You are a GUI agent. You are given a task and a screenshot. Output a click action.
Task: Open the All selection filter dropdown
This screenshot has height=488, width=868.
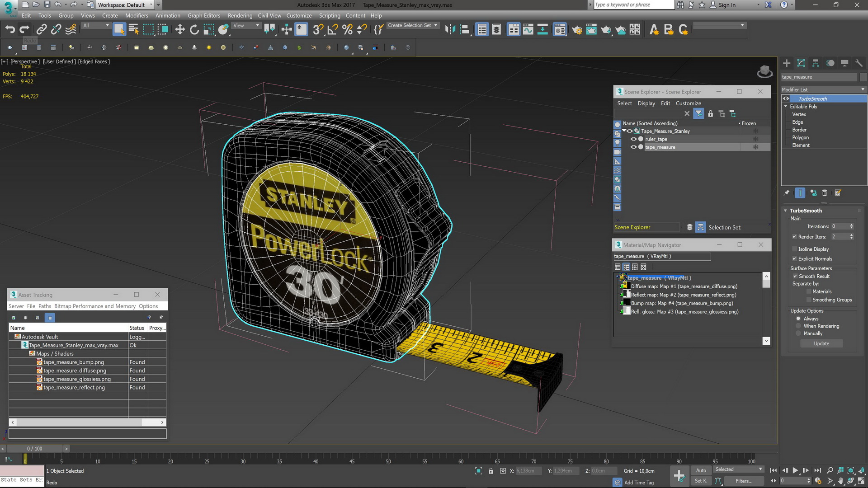coord(96,26)
